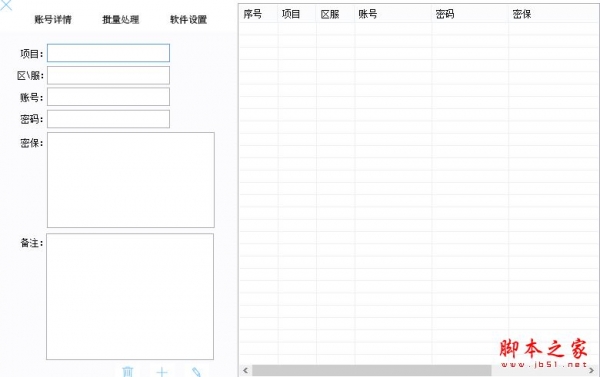Click the 密保 column header in table
The image size is (600, 377).
(x=554, y=14)
